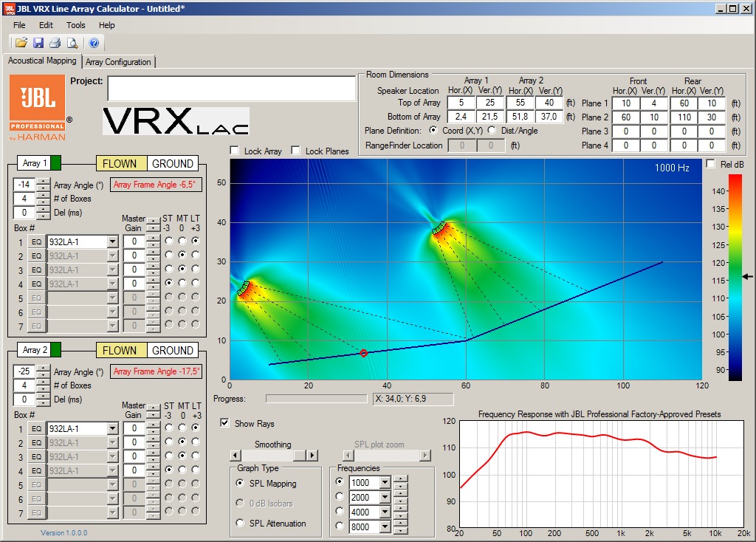This screenshot has width=756, height=542.
Task: Open the Tools menu
Action: click(x=76, y=25)
